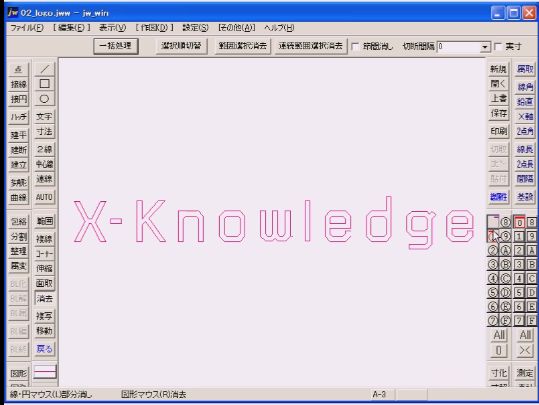The height and width of the screenshot is (405, 539).
Task: Toggle circled layer A button
Action: pyautogui.click(x=505, y=251)
